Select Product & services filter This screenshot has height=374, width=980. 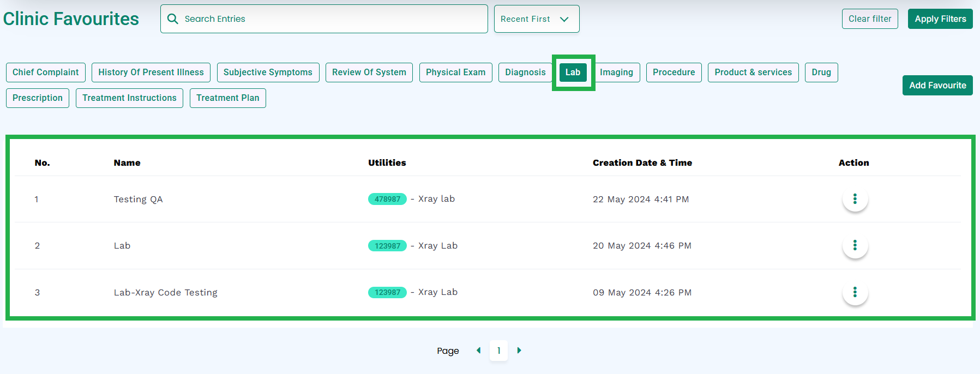click(753, 73)
